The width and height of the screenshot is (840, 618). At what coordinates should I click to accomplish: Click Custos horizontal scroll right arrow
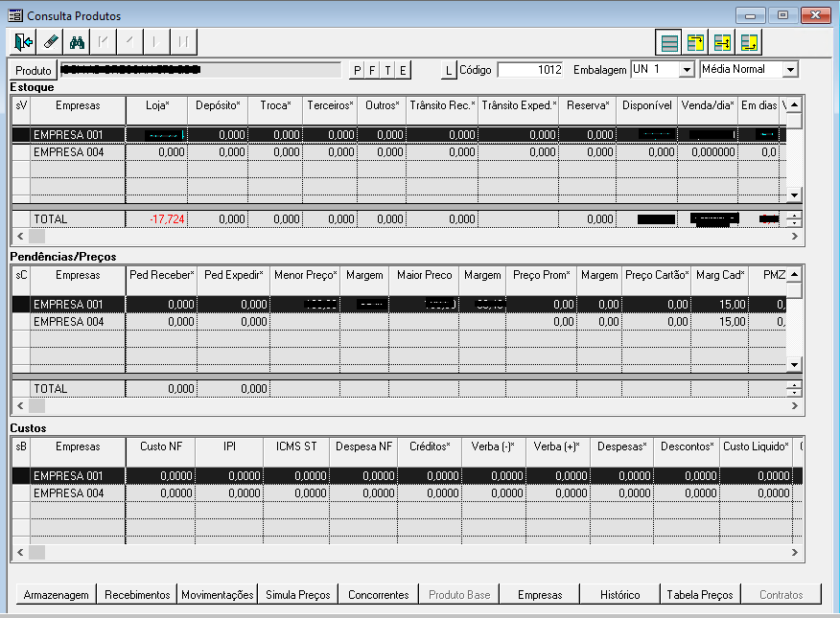tap(795, 552)
